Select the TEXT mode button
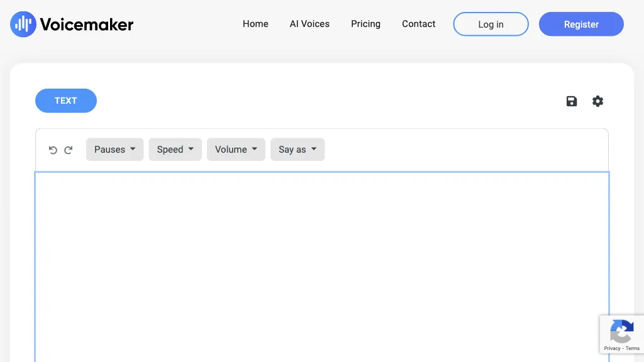644x362 pixels. point(66,101)
